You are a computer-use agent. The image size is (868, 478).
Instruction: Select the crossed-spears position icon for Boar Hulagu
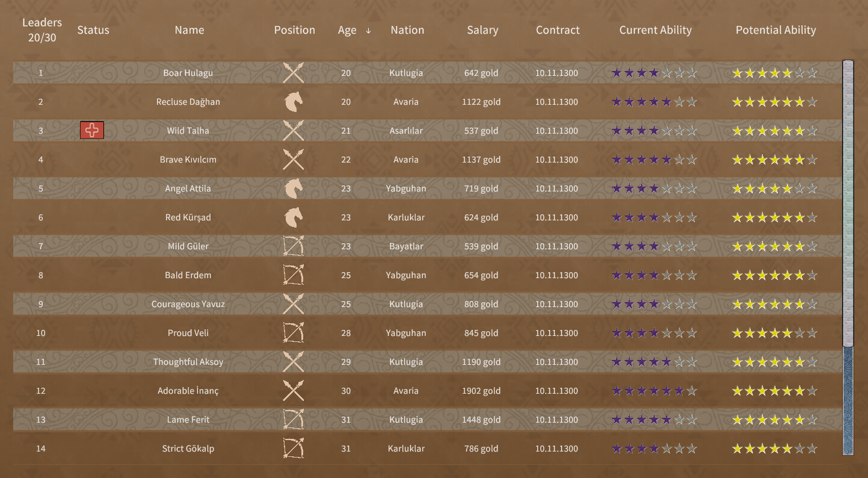[x=293, y=73]
